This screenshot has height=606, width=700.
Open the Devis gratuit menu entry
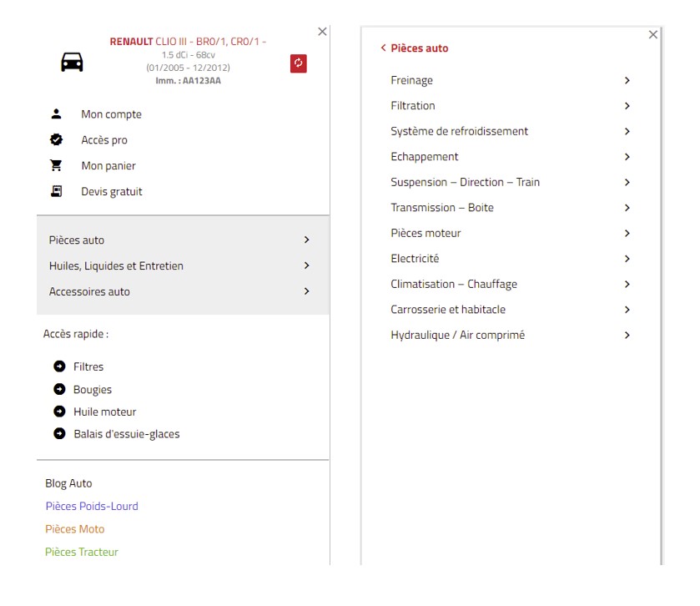click(x=112, y=192)
